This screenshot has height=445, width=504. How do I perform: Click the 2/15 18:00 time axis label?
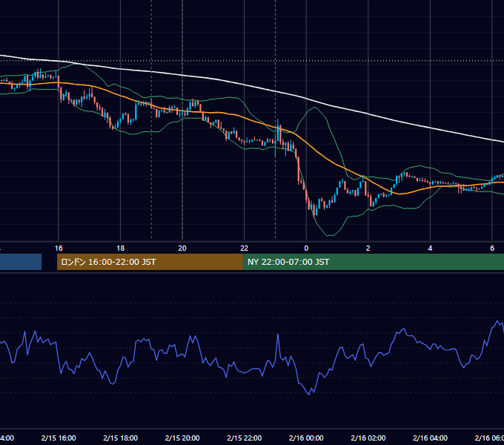[x=121, y=438]
